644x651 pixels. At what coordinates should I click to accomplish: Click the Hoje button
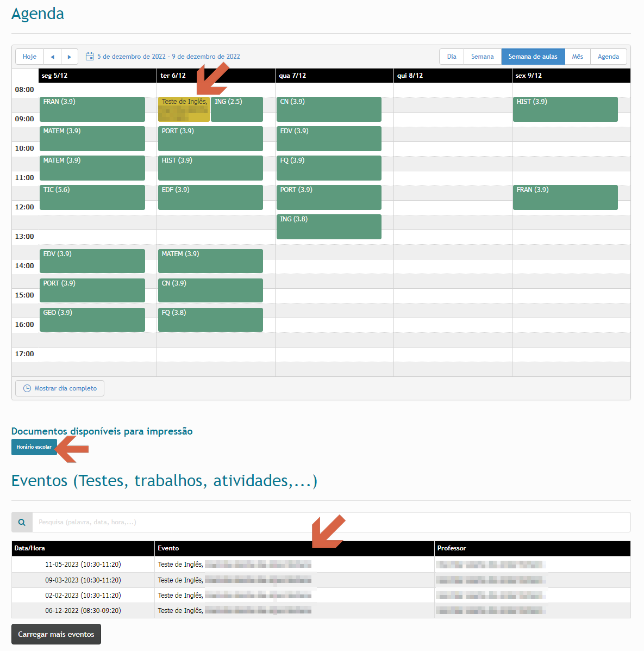tap(30, 57)
